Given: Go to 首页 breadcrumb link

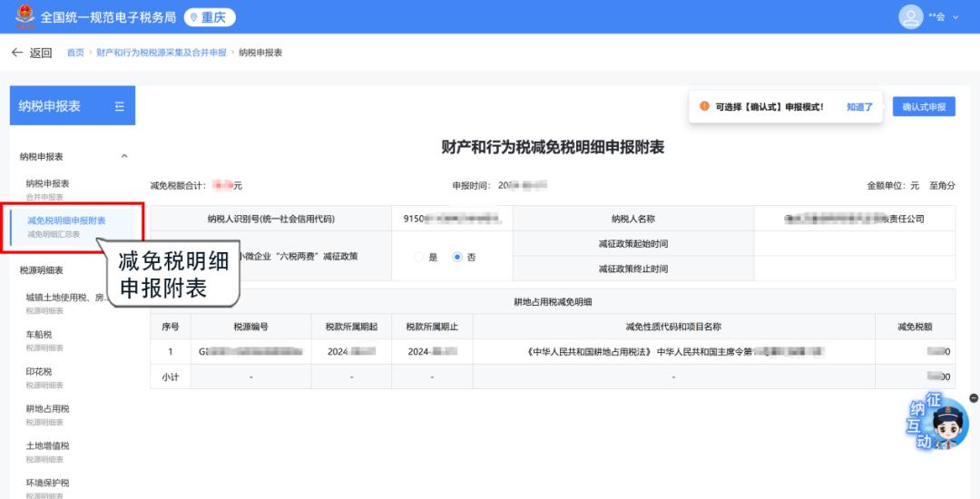Looking at the screenshot, I should point(75,53).
